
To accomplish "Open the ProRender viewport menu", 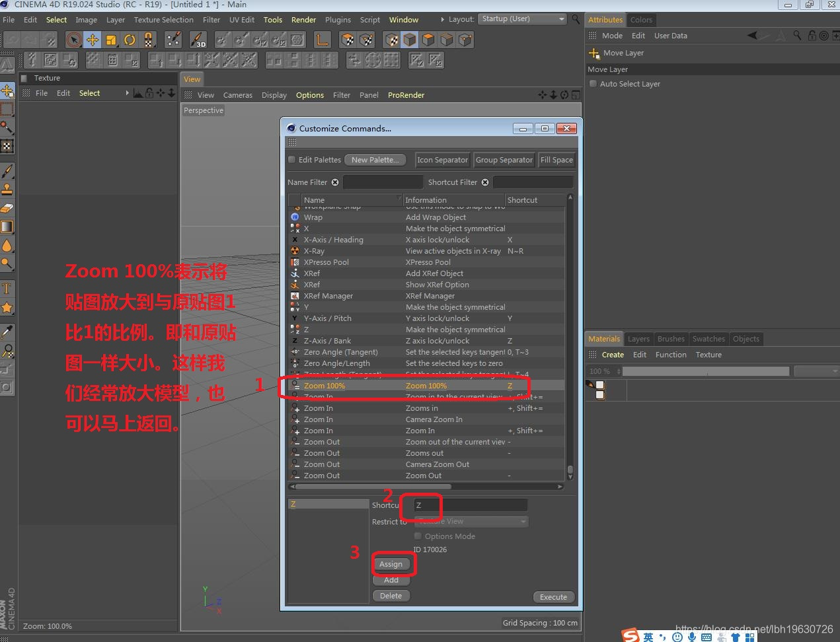I will coord(406,95).
